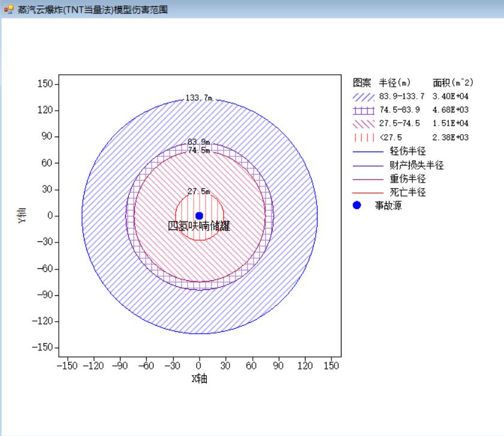Screen dimensions: 504x436
Task: Click the radius range 27.5-74.5 text
Action: pos(400,123)
